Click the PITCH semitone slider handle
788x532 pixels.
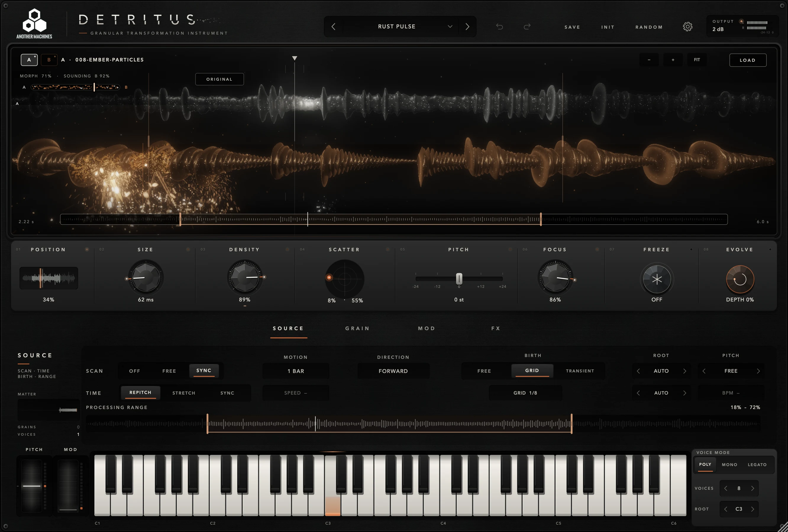[459, 278]
